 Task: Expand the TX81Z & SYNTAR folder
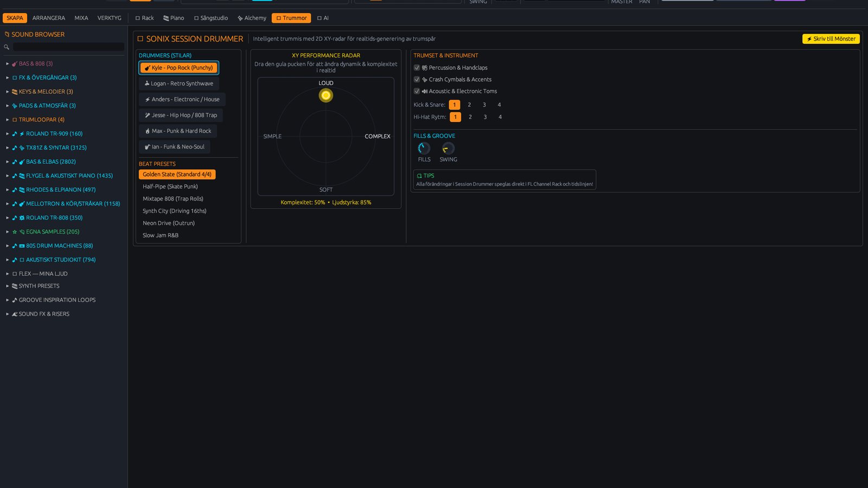click(8, 147)
